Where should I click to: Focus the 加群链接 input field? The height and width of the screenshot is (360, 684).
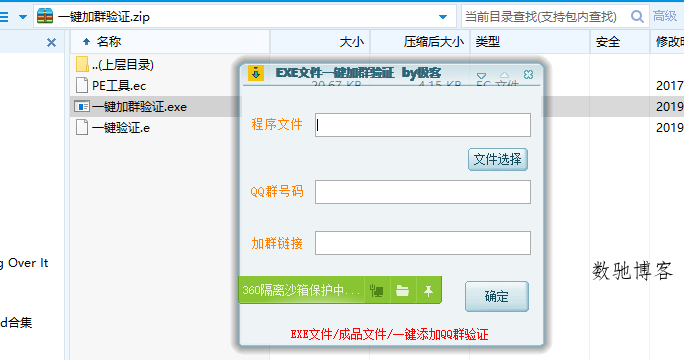click(x=423, y=243)
